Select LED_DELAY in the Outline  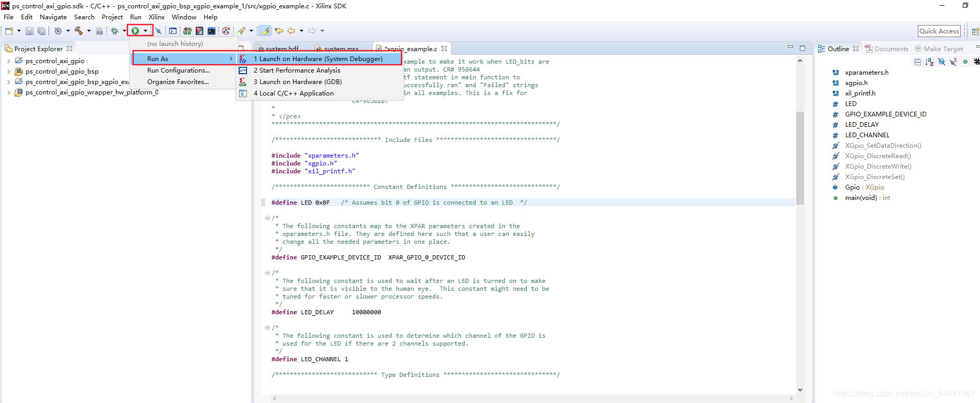pos(861,125)
